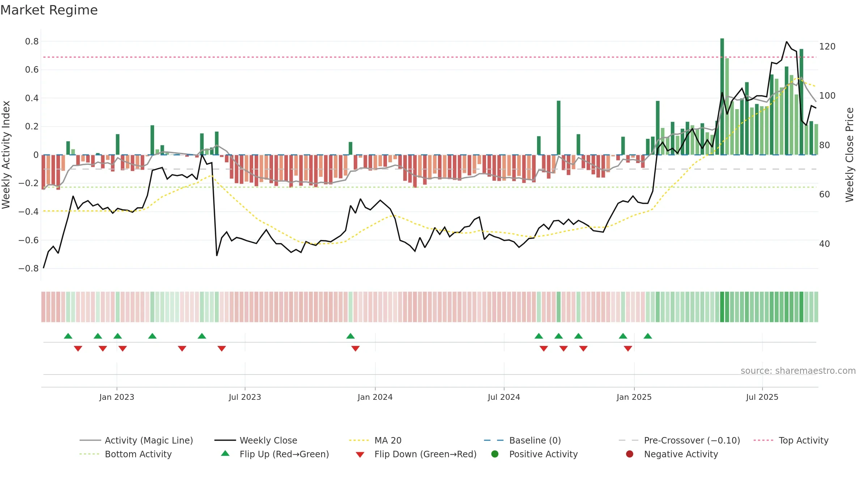This screenshot has width=868, height=488.
Task: Click the Jan 2023 x-axis label
Action: 117,397
